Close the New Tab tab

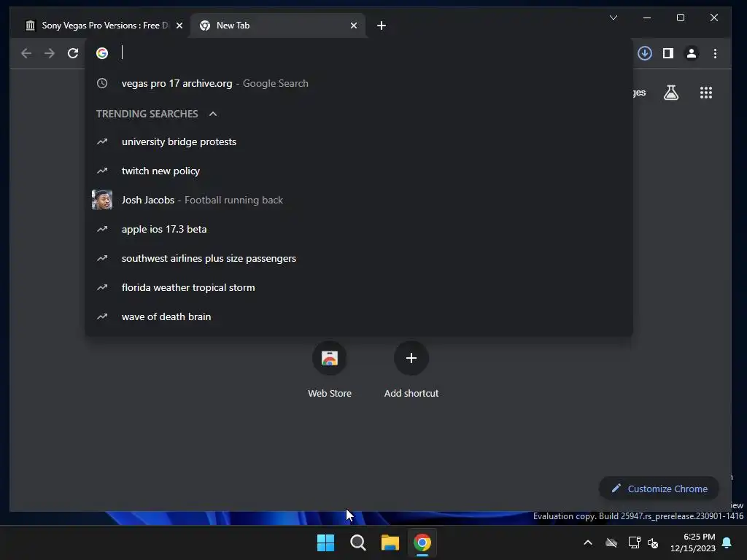pos(354,26)
